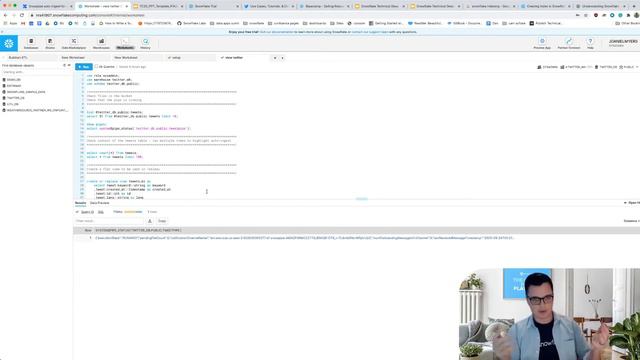The height and width of the screenshot is (360, 640).
Task: Open the Worksheets page icon
Action: [125, 43]
